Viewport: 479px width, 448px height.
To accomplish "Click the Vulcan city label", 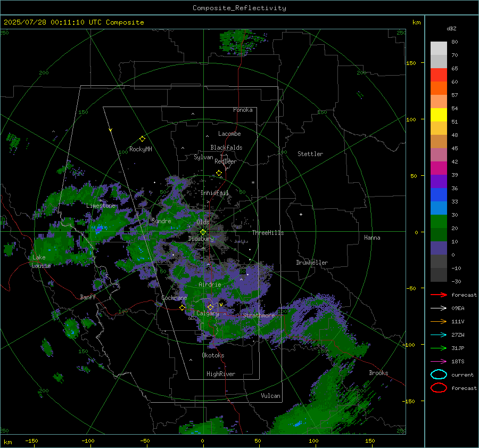I will pos(270,396).
